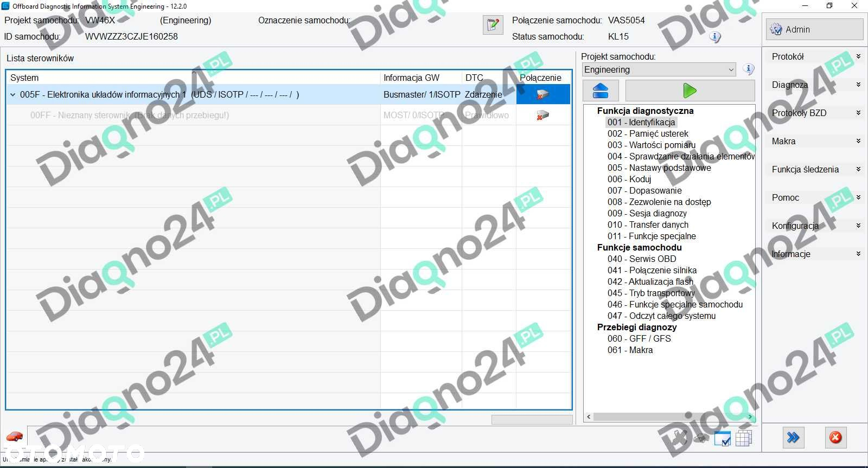Click the DTC column header
The image size is (868, 468).
[x=489, y=78]
